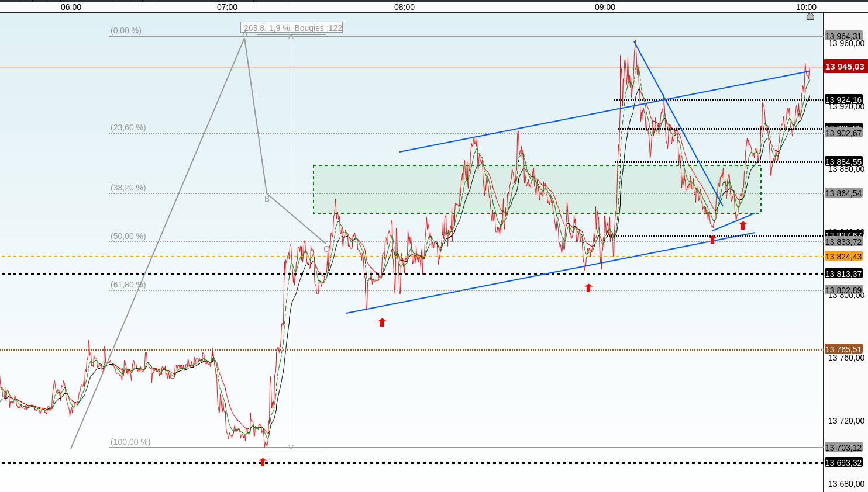Select the Fibonacci (38,20 %) label
Viewport: 868px width, 492px height.
tap(128, 188)
